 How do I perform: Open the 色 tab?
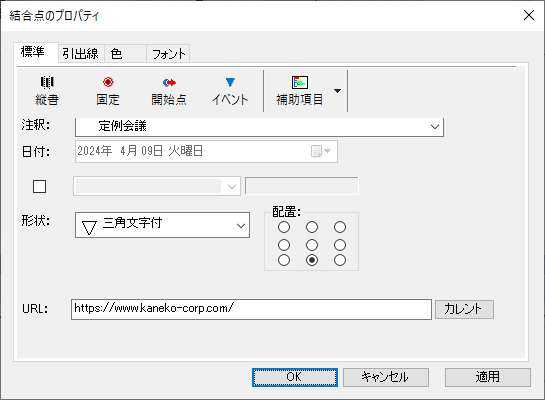point(125,54)
